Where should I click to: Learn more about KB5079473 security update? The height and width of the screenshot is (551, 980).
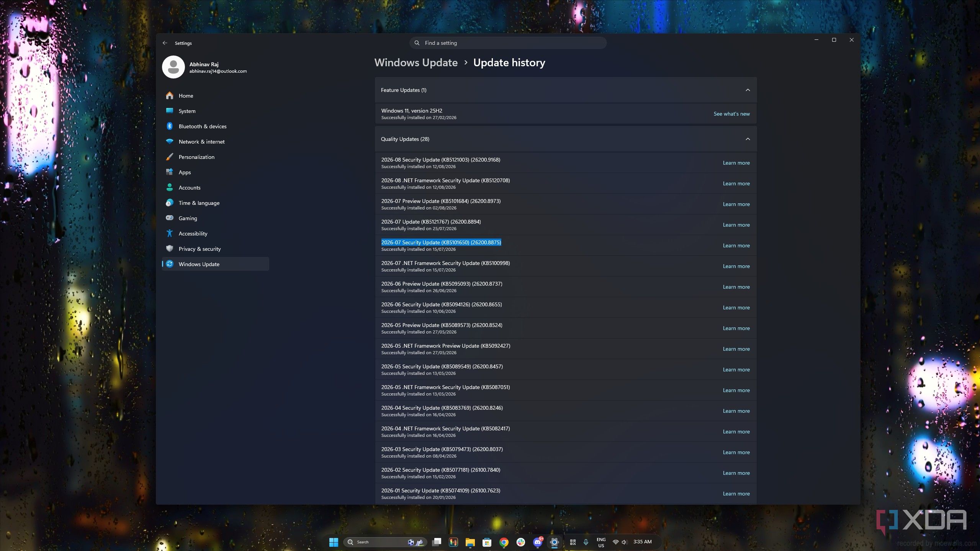coord(736,452)
